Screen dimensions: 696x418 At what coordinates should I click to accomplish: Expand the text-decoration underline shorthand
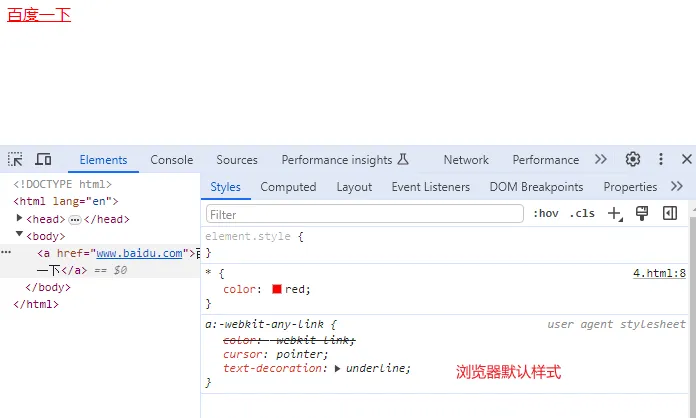[x=338, y=368]
